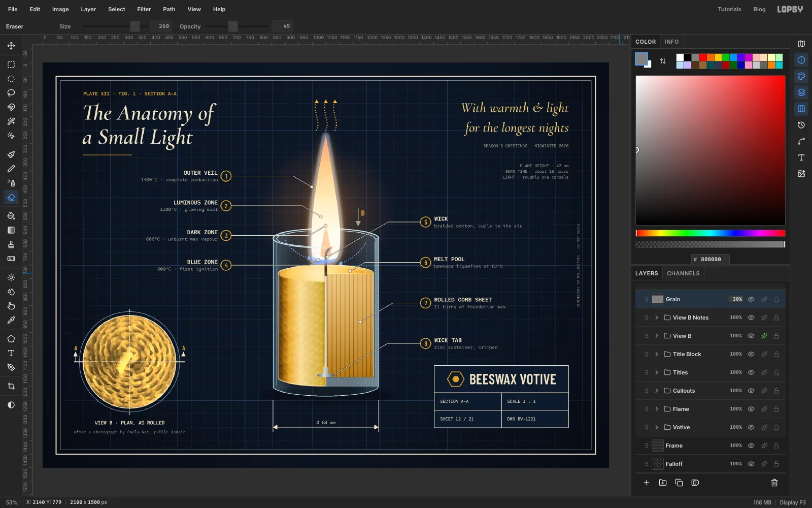Expand the Votive layer group
This screenshot has height=508, width=812.
[x=657, y=427]
